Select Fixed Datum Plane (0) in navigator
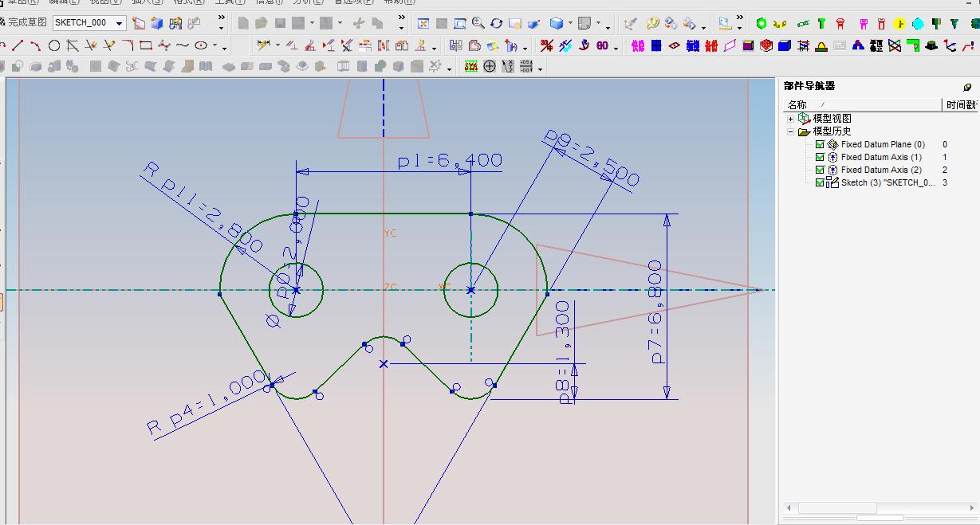The height and width of the screenshot is (525, 980). tap(883, 145)
